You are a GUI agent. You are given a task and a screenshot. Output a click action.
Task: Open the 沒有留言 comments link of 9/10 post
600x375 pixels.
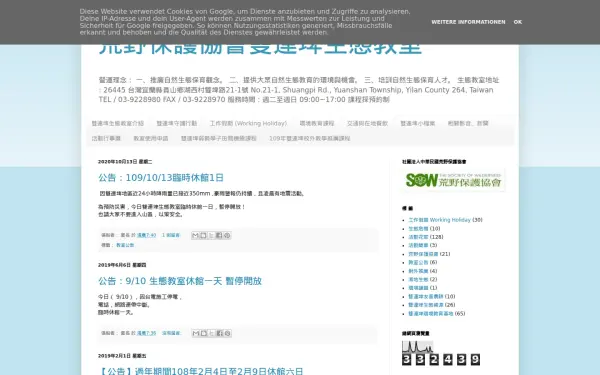[x=171, y=333]
